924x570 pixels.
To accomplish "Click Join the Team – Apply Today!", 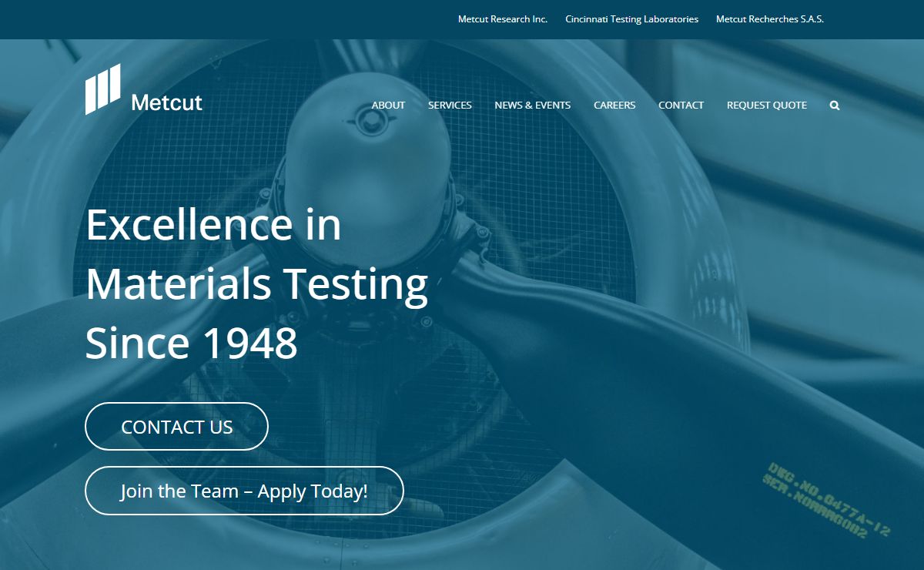I will click(x=244, y=491).
